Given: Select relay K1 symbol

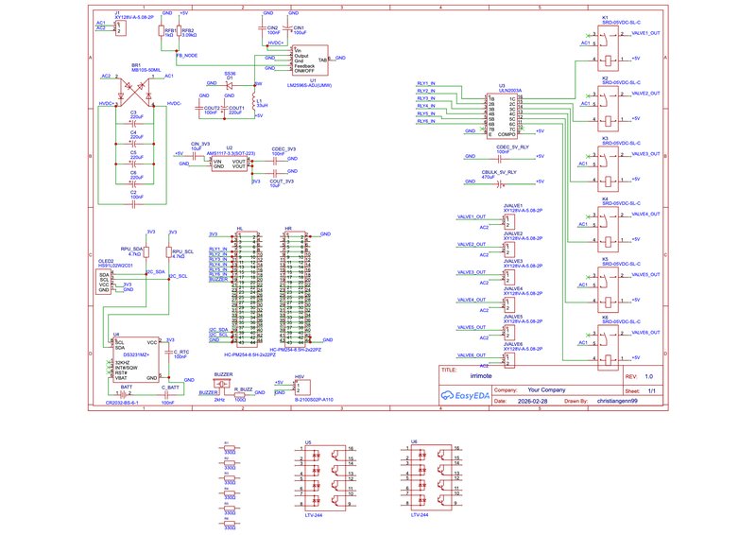Looking at the screenshot, I should click(608, 47).
